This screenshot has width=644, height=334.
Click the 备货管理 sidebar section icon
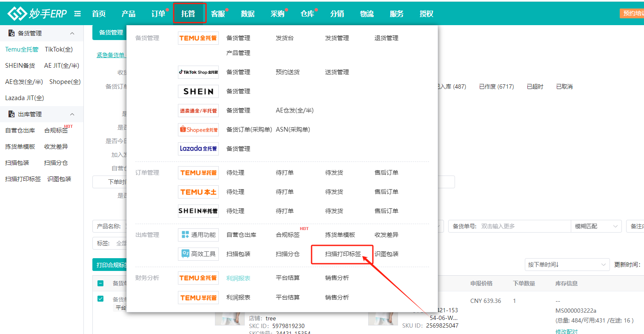tap(12, 33)
